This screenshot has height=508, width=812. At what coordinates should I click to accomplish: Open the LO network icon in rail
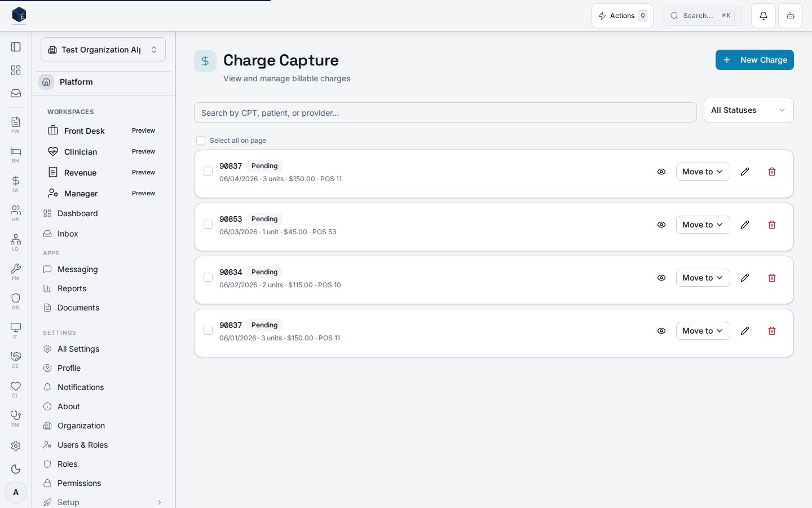[16, 242]
